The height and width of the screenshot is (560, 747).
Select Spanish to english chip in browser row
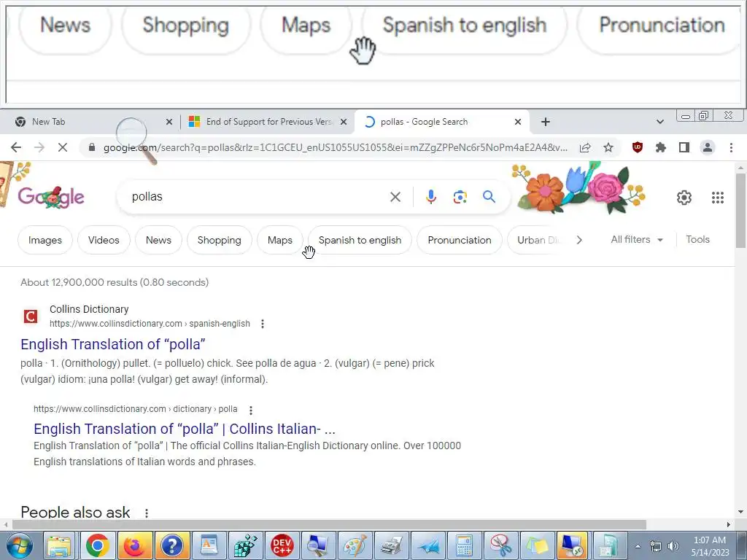click(360, 240)
